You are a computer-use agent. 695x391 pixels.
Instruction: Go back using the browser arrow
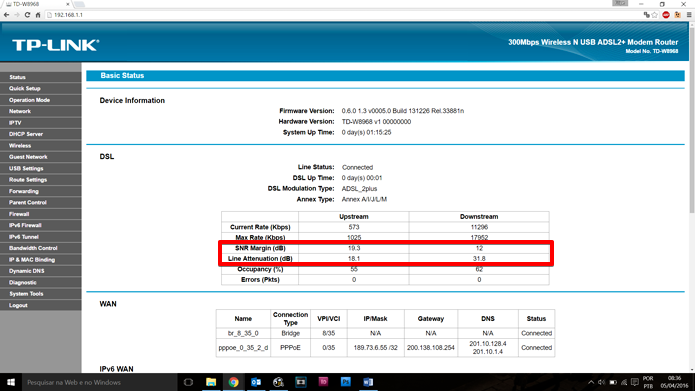[x=6, y=15]
